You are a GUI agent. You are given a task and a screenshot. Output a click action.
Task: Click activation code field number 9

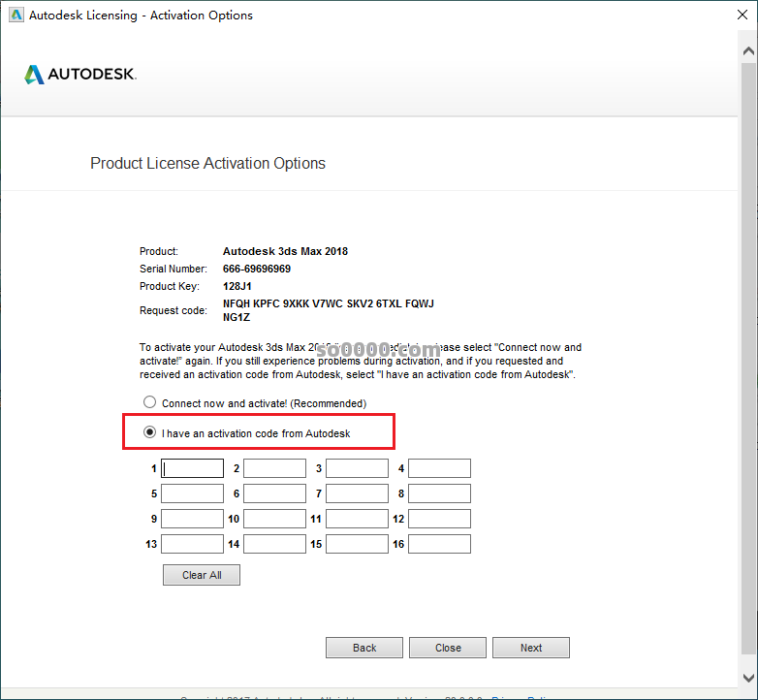pos(192,519)
